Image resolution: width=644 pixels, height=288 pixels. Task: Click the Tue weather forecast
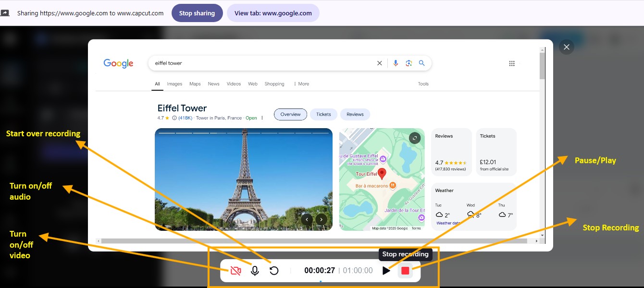pos(443,211)
